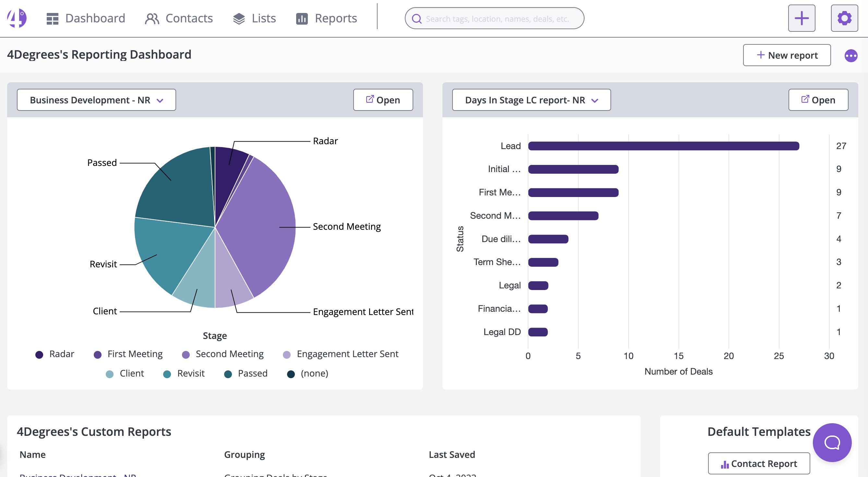The width and height of the screenshot is (868, 477).
Task: Toggle the Radar legend entry
Action: coord(54,354)
